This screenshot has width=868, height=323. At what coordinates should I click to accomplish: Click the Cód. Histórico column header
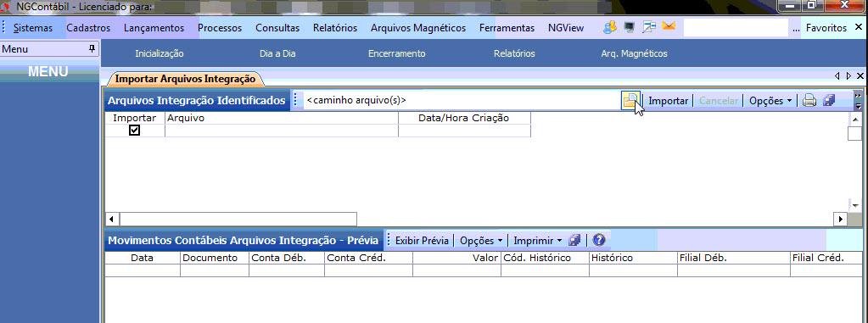click(545, 258)
